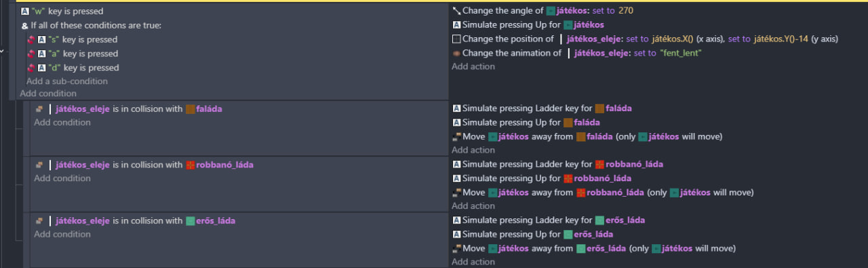Click the inverted icon before '"s" key is pressed'
868x268 pixels.
click(x=31, y=39)
